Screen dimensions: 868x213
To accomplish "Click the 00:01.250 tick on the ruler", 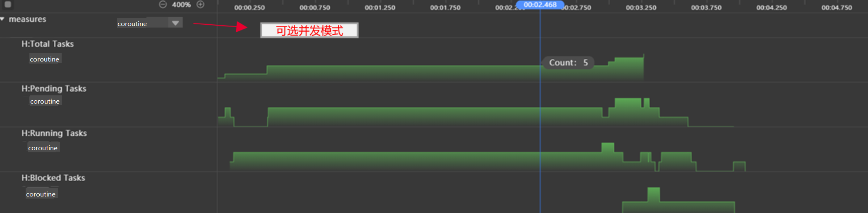I will pyautogui.click(x=380, y=7).
